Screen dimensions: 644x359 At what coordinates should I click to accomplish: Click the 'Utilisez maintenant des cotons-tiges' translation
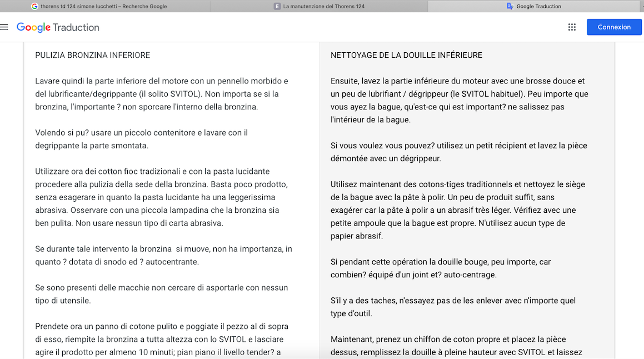459,210
